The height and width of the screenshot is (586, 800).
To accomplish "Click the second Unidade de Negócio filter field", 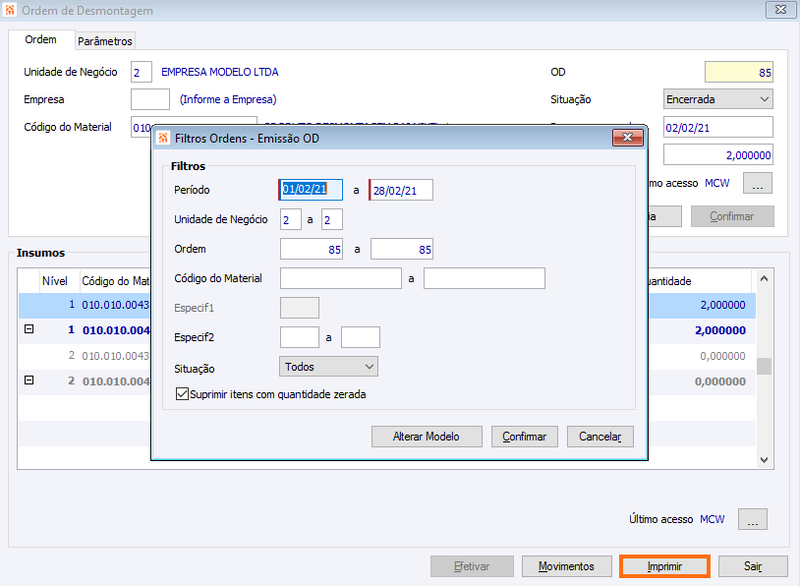I will pyautogui.click(x=332, y=220).
